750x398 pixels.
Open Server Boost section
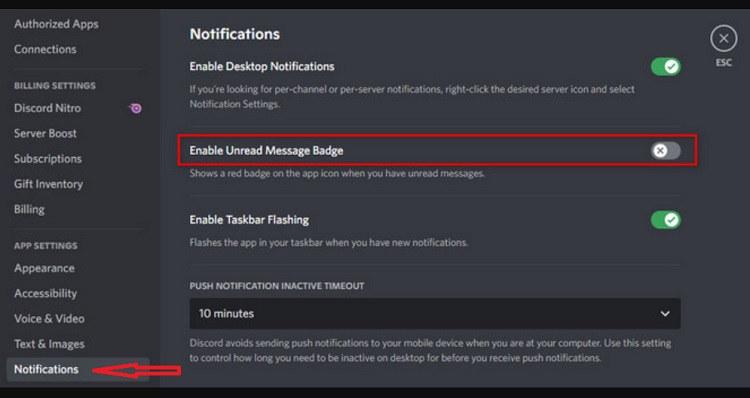45,133
